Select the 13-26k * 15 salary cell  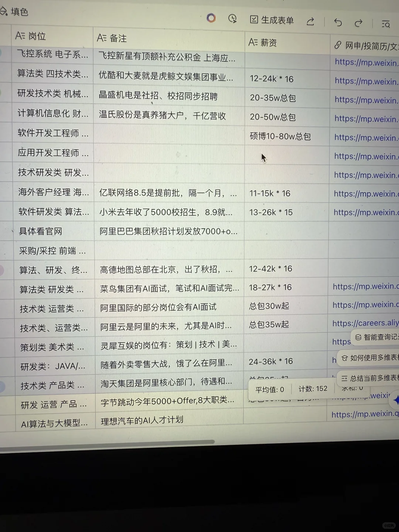pos(287,212)
